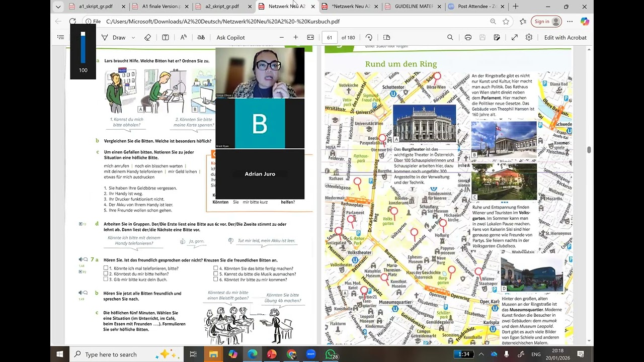Open the page view options

pyautogui.click(x=386, y=37)
